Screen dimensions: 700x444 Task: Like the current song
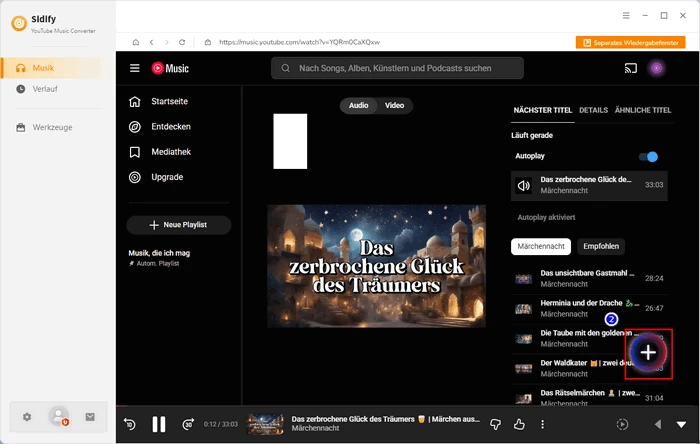519,424
